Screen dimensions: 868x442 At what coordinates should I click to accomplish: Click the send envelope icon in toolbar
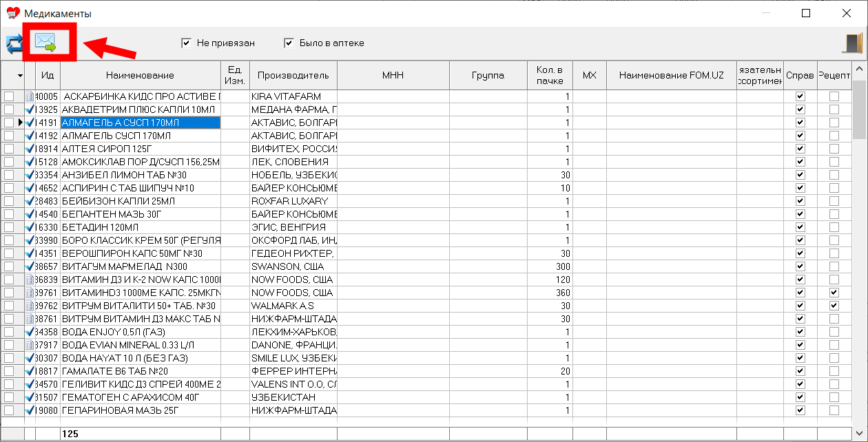tap(45, 43)
